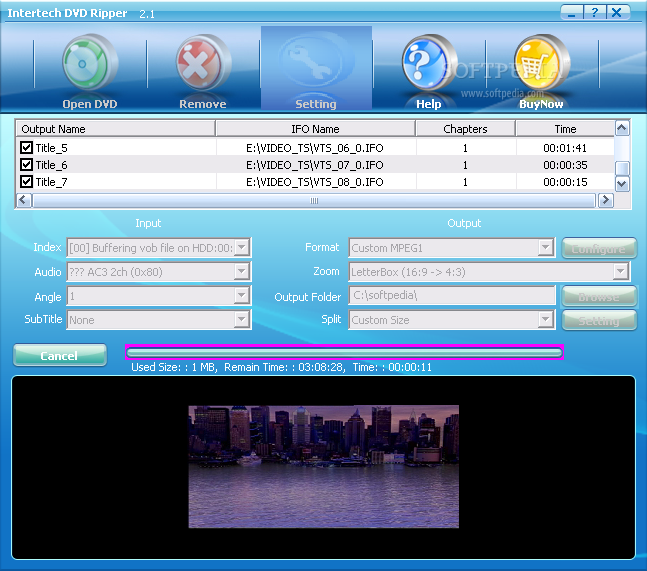This screenshot has width=647, height=571.
Task: Click the Open DVD disc icon
Action: click(x=90, y=63)
